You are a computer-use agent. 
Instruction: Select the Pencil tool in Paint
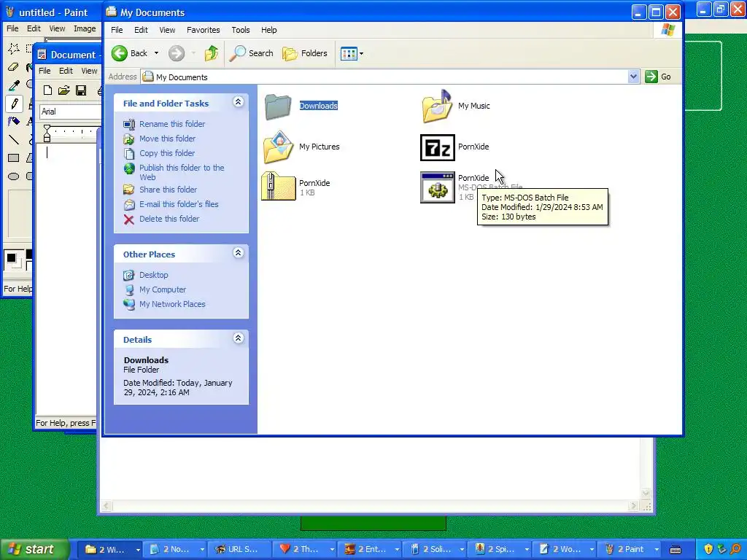(x=14, y=104)
